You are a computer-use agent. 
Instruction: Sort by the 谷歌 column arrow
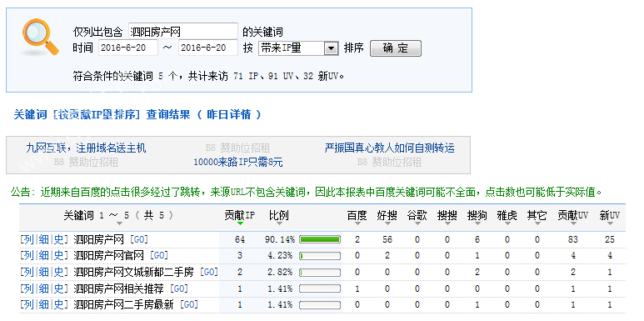click(x=417, y=223)
